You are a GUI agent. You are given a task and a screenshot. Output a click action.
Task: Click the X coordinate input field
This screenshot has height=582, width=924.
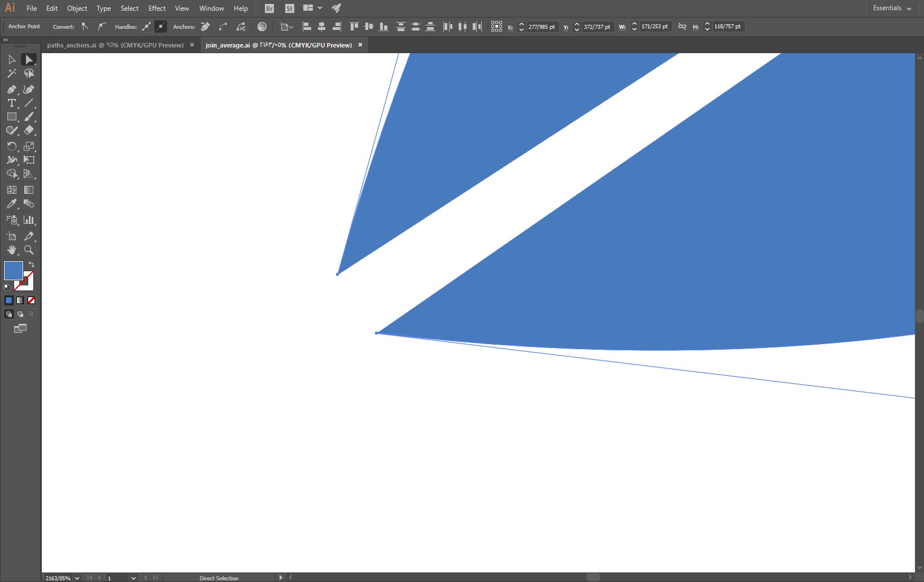tap(542, 27)
